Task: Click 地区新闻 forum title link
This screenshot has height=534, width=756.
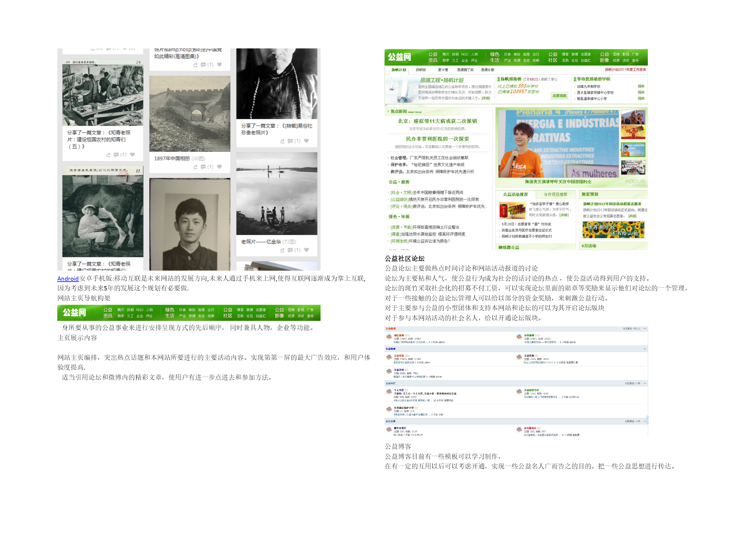Action: click(x=399, y=336)
